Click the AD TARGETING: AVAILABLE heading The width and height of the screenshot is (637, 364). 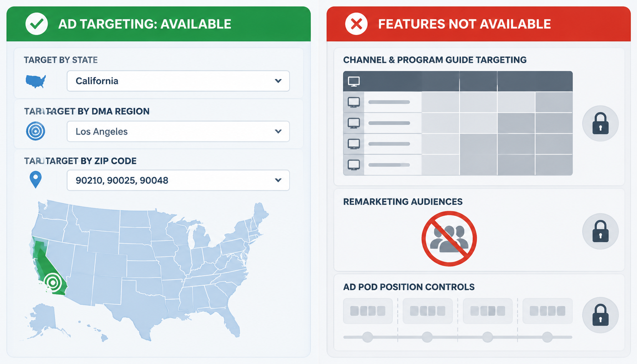point(145,24)
